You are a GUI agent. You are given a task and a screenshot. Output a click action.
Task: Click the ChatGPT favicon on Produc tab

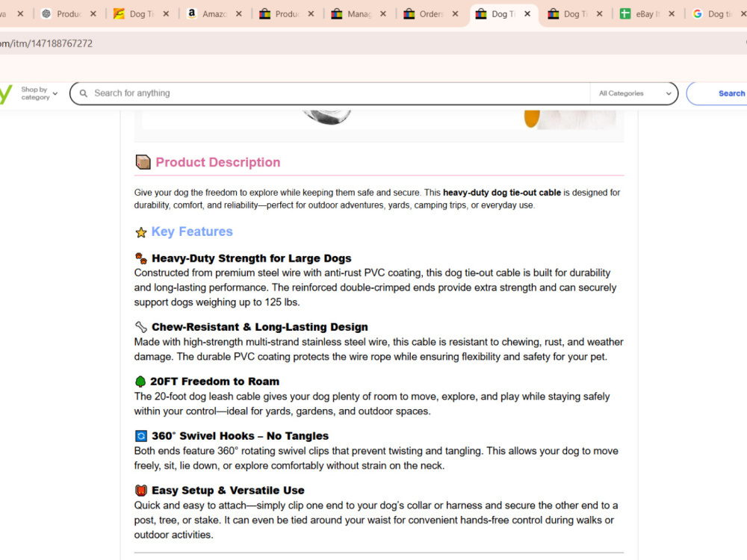tap(46, 13)
